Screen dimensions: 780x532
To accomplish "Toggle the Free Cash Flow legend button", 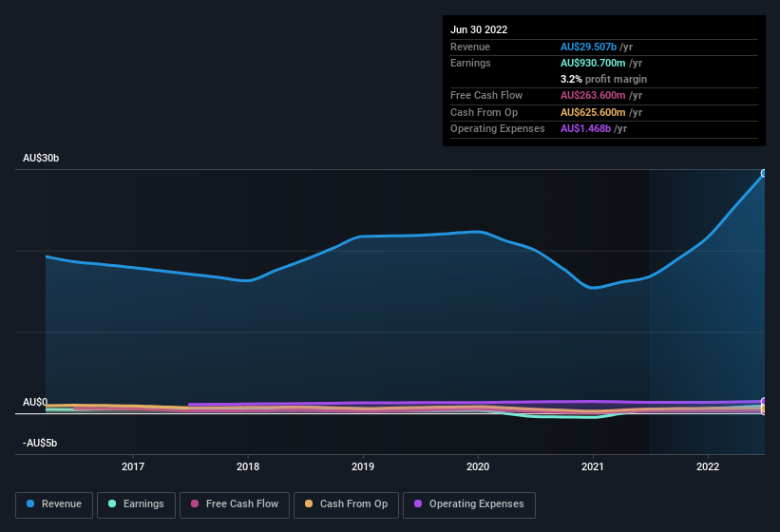I will coord(235,504).
